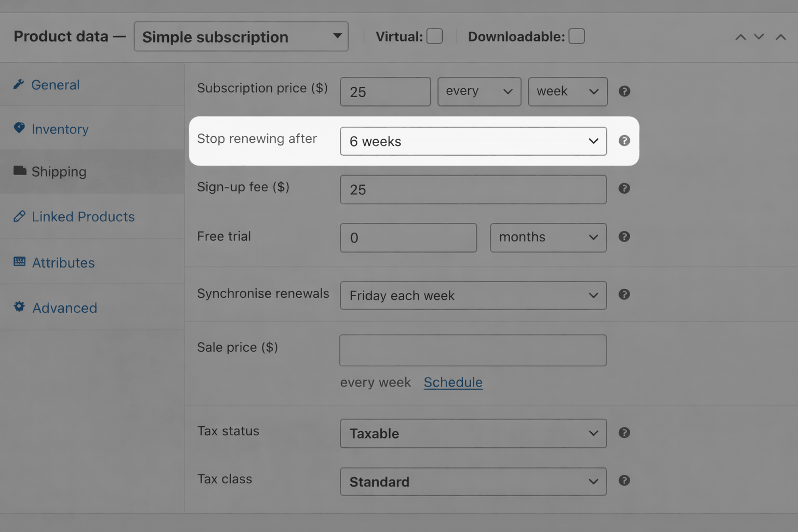Open help tooltip for Subscription price
The height and width of the screenshot is (532, 798).
coord(624,91)
